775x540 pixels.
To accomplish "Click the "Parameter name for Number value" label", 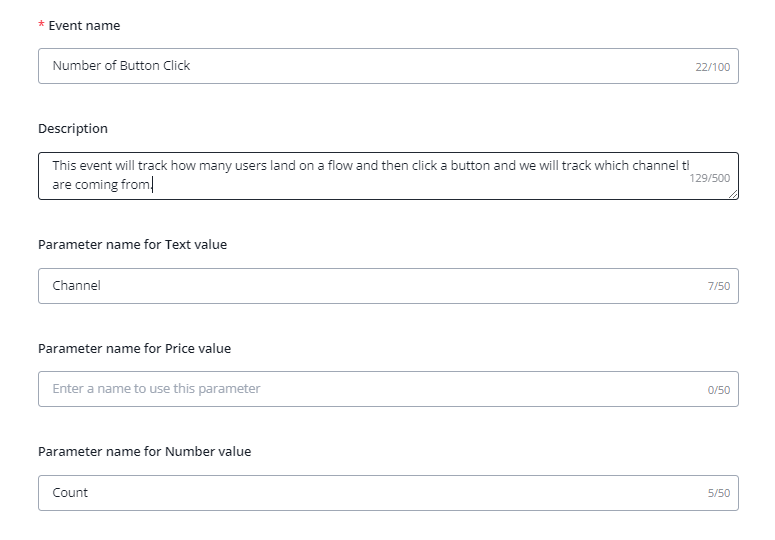I will 144,452.
